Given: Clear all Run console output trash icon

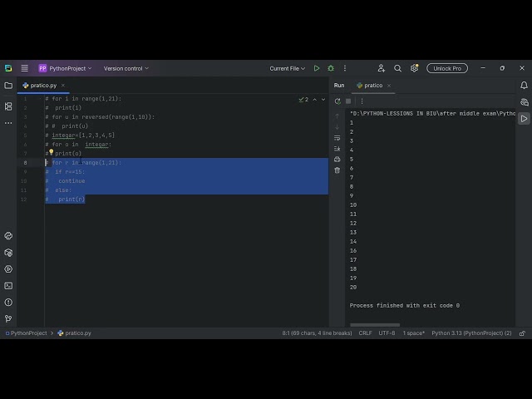Looking at the screenshot, I should [x=337, y=170].
